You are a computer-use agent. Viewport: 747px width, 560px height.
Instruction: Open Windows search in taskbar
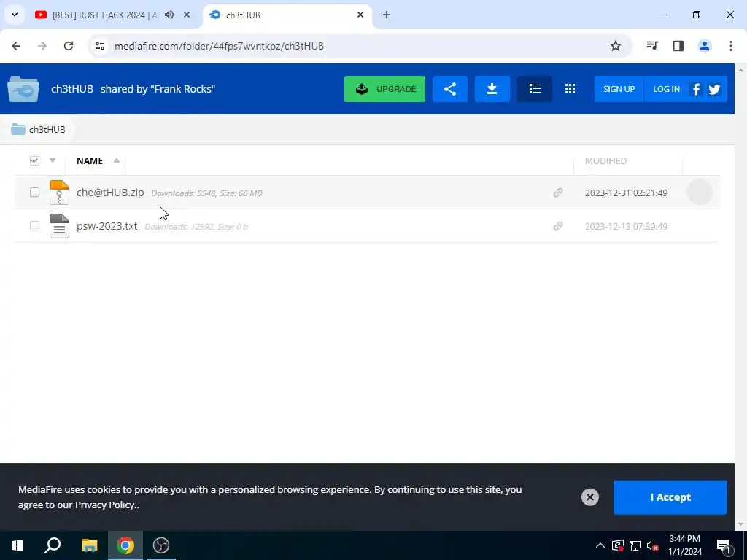pyautogui.click(x=53, y=545)
